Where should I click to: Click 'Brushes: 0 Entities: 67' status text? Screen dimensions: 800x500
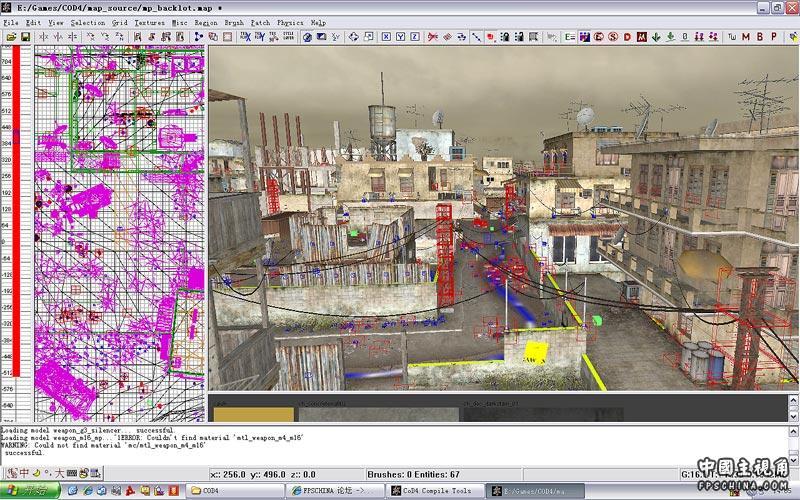[x=413, y=474]
